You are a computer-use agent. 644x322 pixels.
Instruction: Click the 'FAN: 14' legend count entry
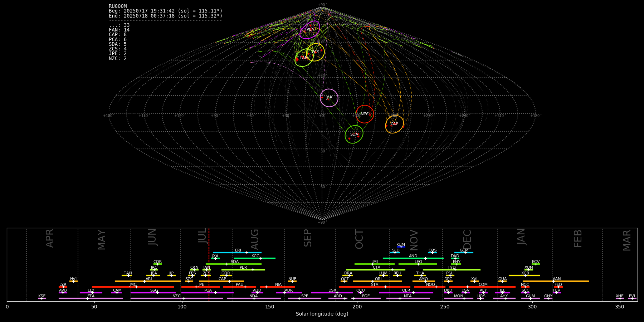pyautogui.click(x=119, y=30)
